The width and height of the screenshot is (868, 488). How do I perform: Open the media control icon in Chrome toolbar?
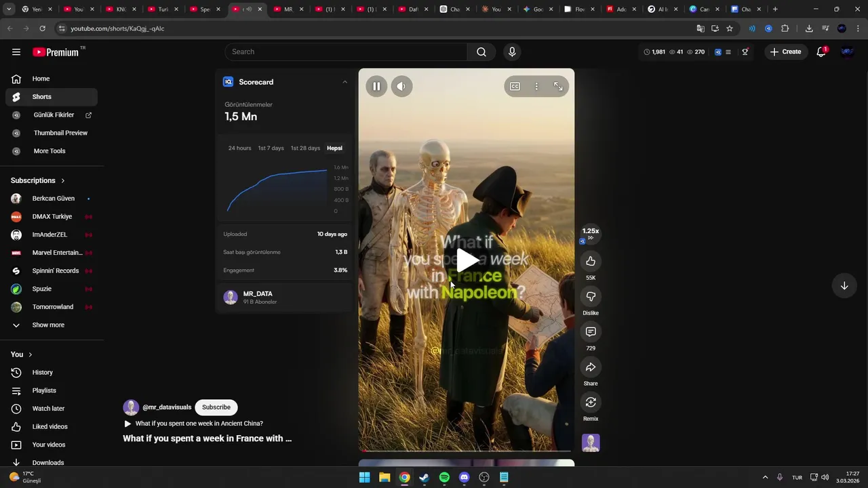tap(825, 28)
